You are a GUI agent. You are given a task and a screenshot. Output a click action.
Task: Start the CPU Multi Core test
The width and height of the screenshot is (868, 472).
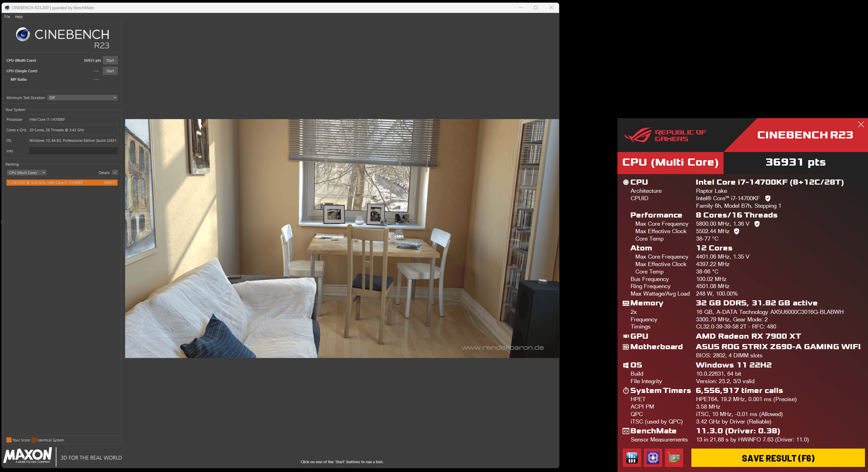pos(110,60)
